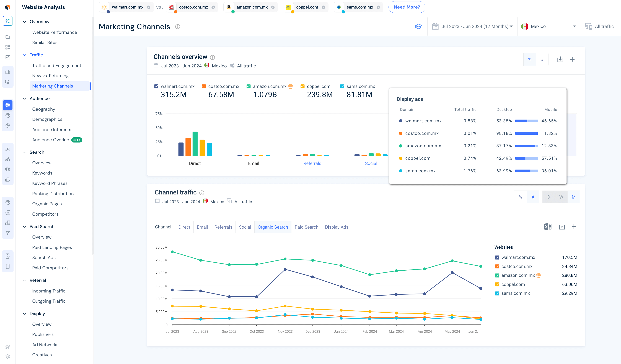Click info icon next to Channel traffic heading
Viewport: 621px width, 364px height.
(x=202, y=193)
